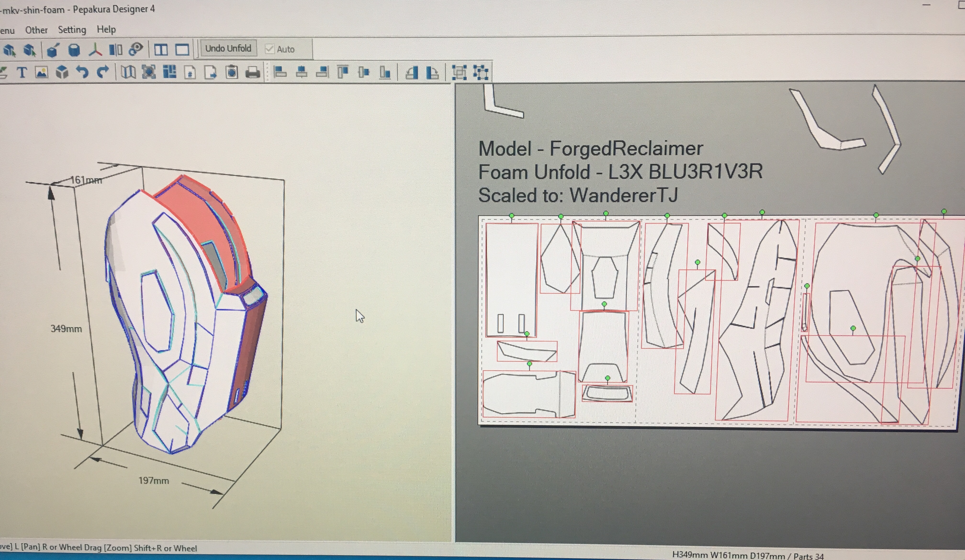Click the Print icon
This screenshot has height=560, width=965.
click(252, 72)
